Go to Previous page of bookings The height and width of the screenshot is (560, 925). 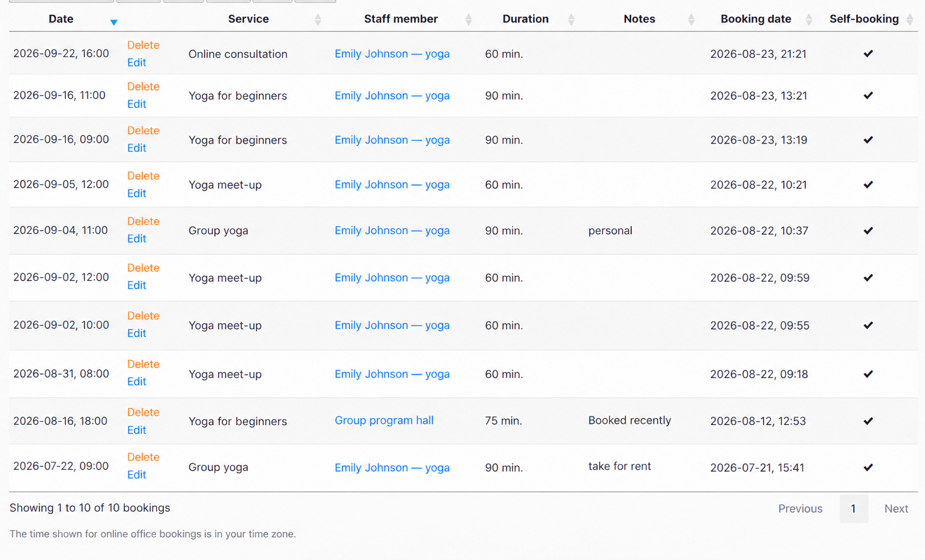[800, 509]
